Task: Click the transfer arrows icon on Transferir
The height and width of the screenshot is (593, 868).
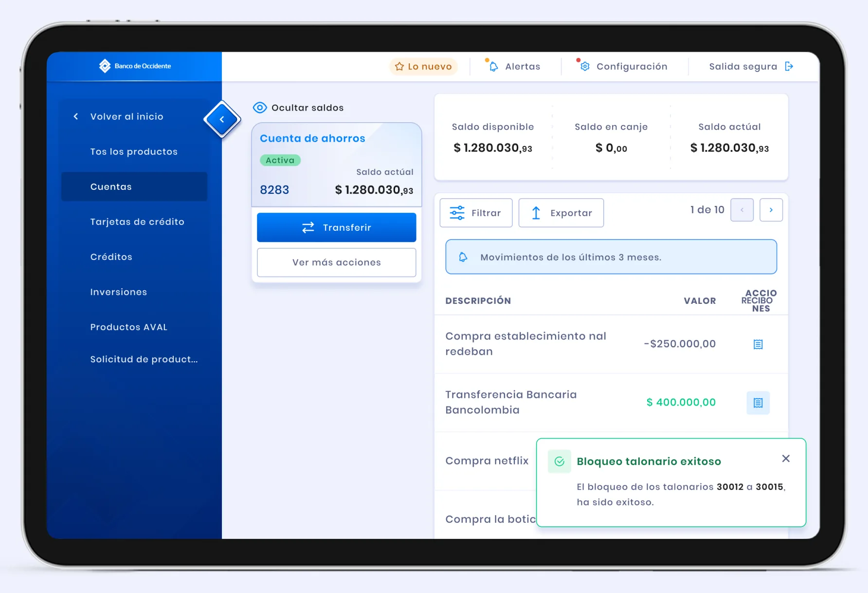Action: coord(308,227)
